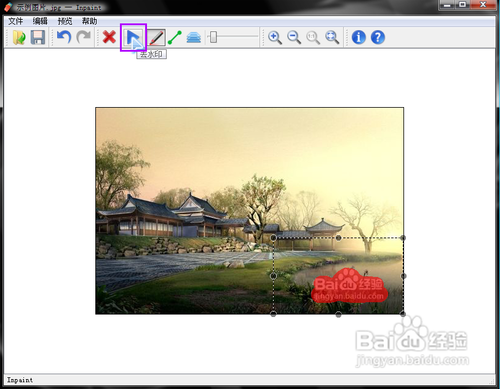This screenshot has height=389, width=500.
Task: Click the top-middle selection handle
Action: point(338,238)
